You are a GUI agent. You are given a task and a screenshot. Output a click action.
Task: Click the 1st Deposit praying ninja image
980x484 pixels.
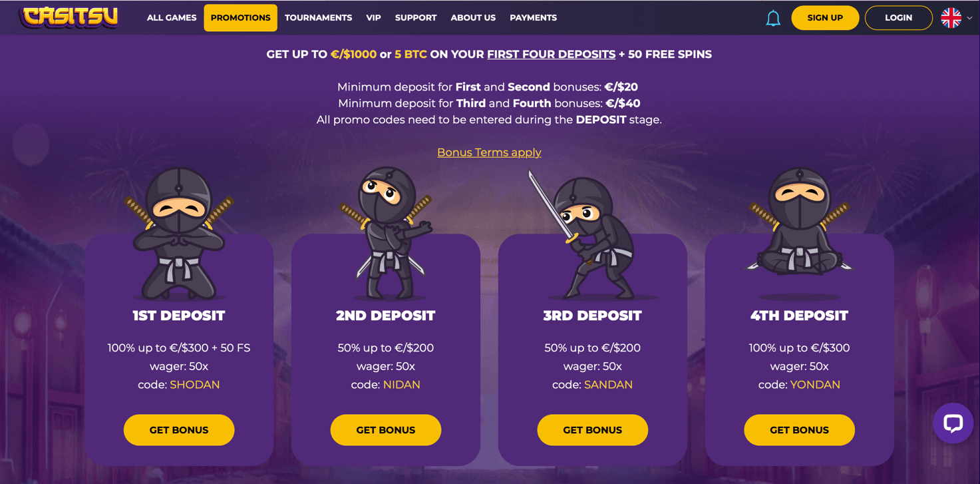point(179,233)
